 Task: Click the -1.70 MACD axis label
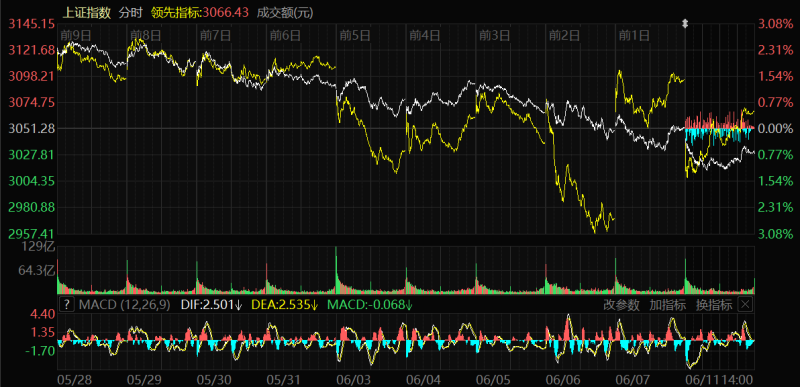[41, 351]
